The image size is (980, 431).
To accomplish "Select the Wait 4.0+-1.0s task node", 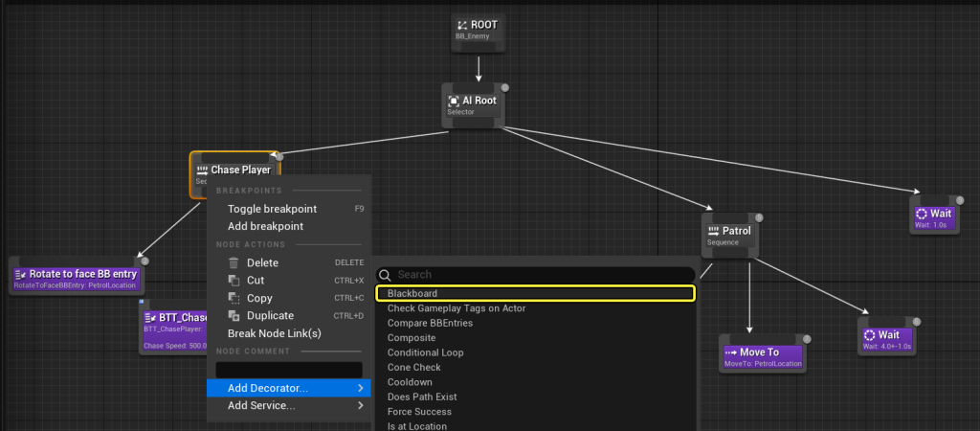I will pos(886,339).
